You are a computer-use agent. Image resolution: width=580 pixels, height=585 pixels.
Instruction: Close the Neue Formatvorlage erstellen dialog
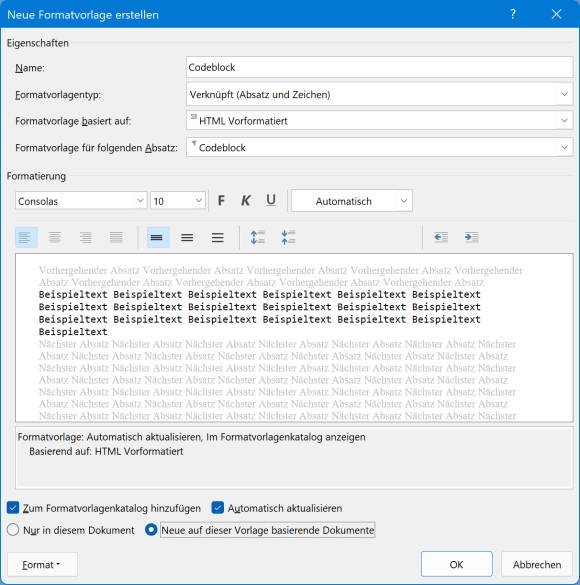coord(557,14)
